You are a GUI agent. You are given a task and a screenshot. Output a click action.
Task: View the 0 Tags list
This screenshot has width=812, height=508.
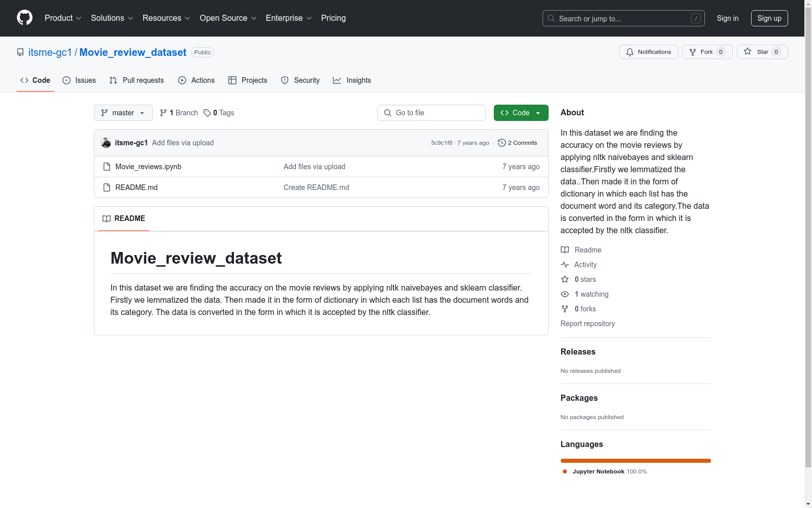pyautogui.click(x=219, y=113)
